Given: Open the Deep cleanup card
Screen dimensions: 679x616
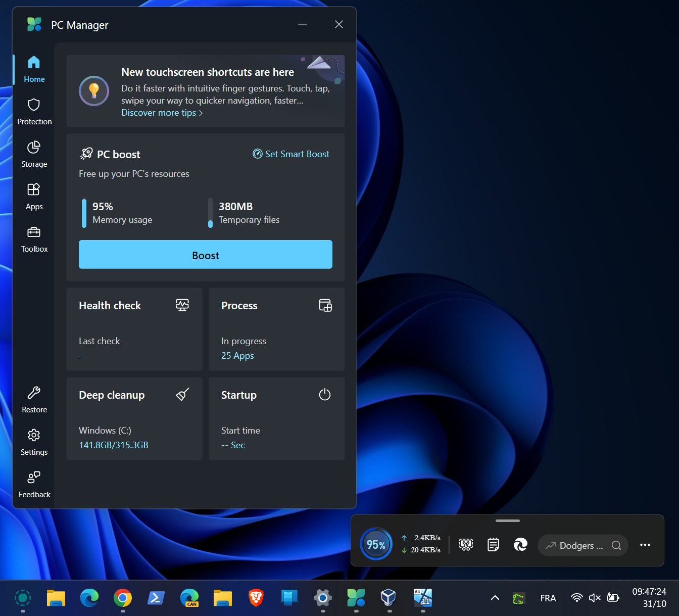Looking at the screenshot, I should pyautogui.click(x=134, y=418).
